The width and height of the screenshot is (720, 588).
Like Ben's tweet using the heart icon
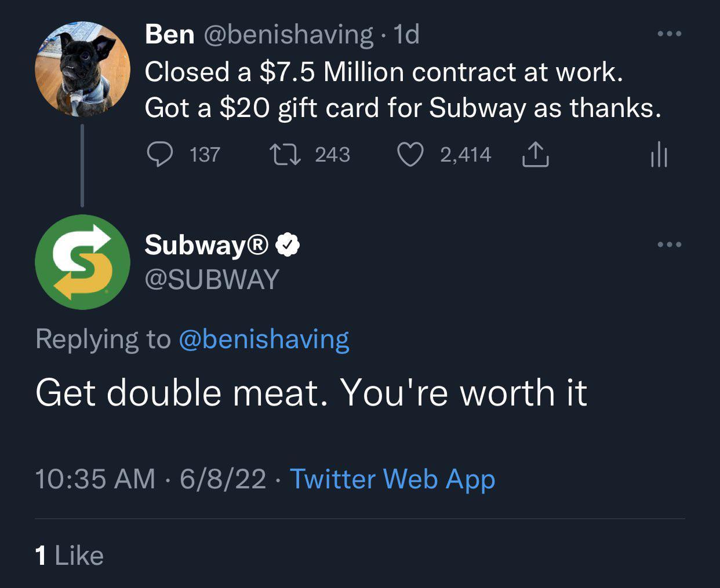pyautogui.click(x=410, y=154)
